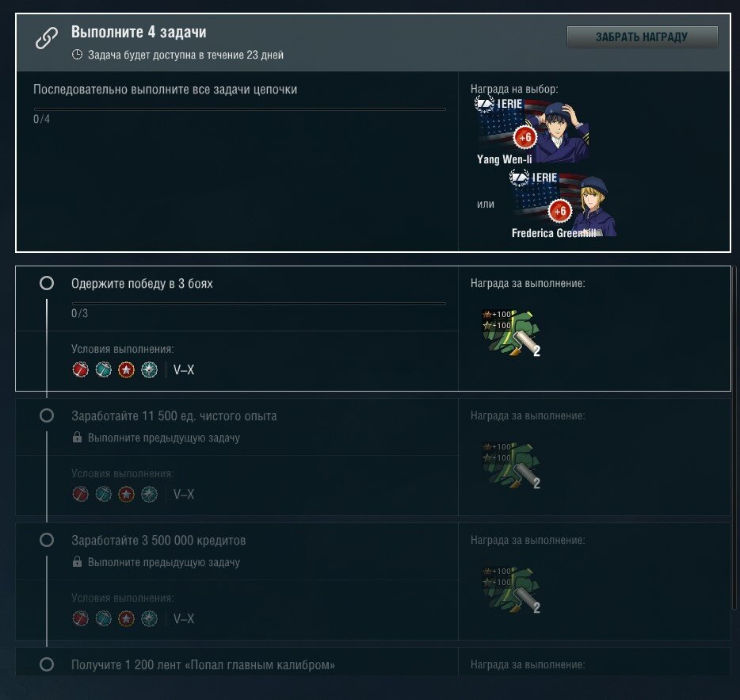Image resolution: width=740 pixels, height=700 pixels.
Task: Click the chain link icon in header
Action: pos(47,38)
